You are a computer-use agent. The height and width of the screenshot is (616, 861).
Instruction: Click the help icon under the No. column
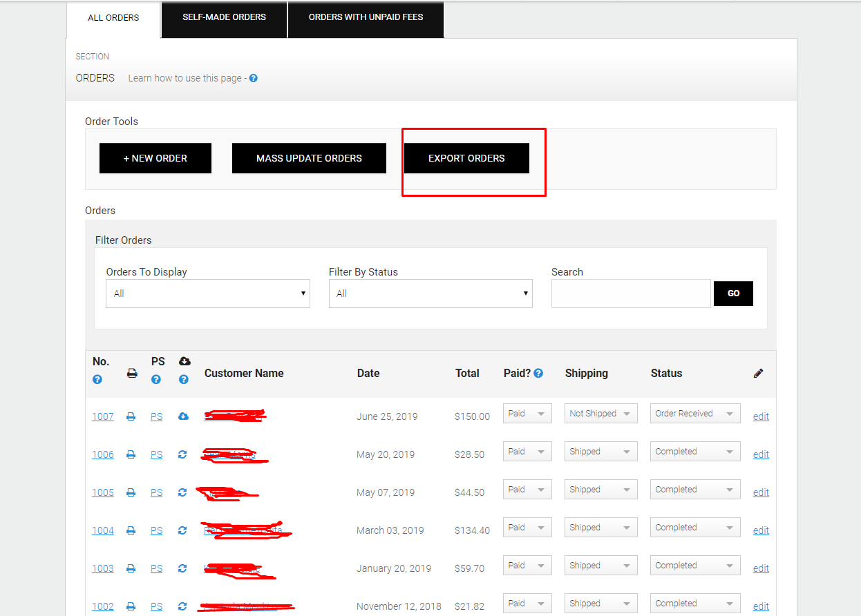(x=97, y=379)
